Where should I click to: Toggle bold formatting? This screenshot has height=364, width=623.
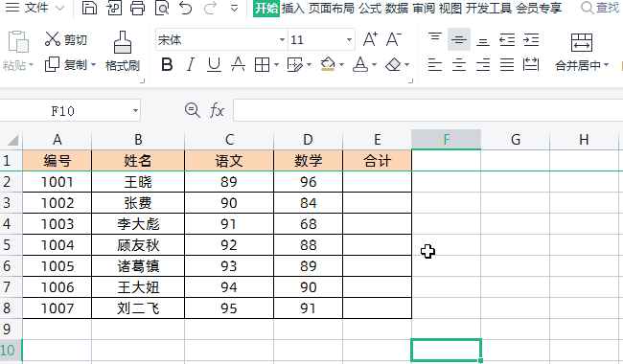(167, 64)
